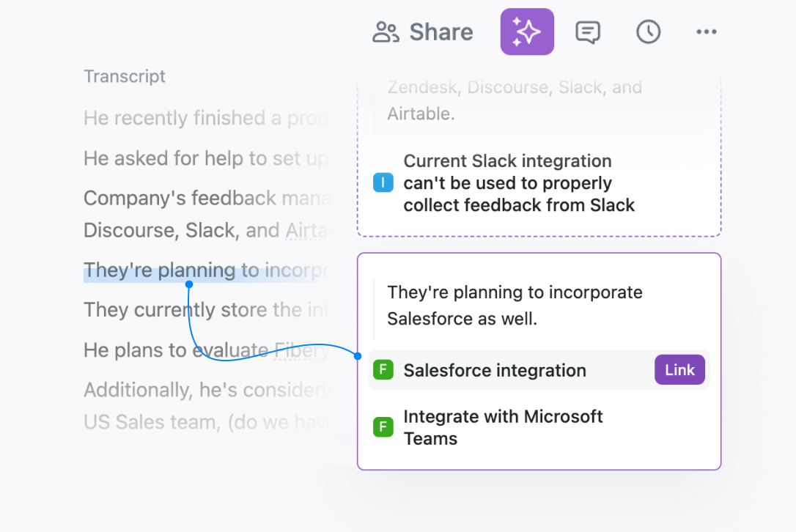Open version history clock icon
The width and height of the screenshot is (796, 532).
648,32
